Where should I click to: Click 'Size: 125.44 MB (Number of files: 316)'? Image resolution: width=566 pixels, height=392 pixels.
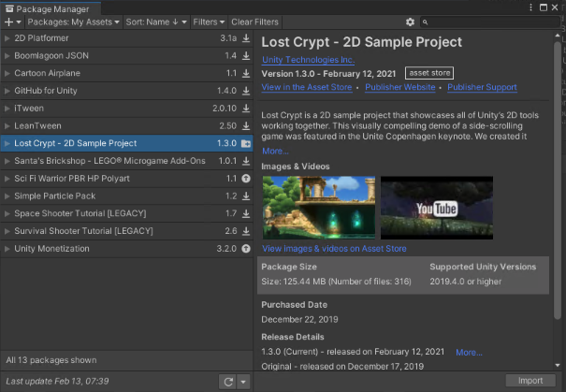[337, 282]
